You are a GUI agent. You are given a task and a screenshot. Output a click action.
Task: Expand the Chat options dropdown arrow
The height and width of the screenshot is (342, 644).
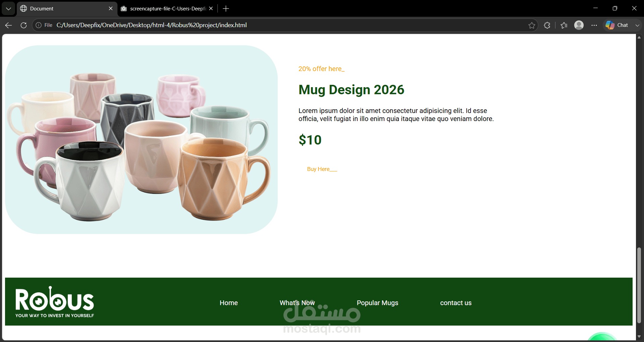point(637,25)
